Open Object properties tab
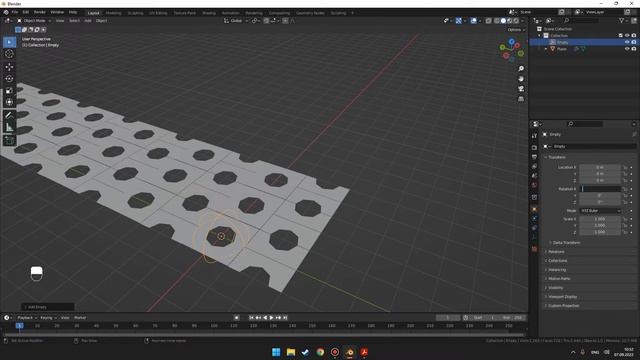The image size is (640, 360). point(534,209)
